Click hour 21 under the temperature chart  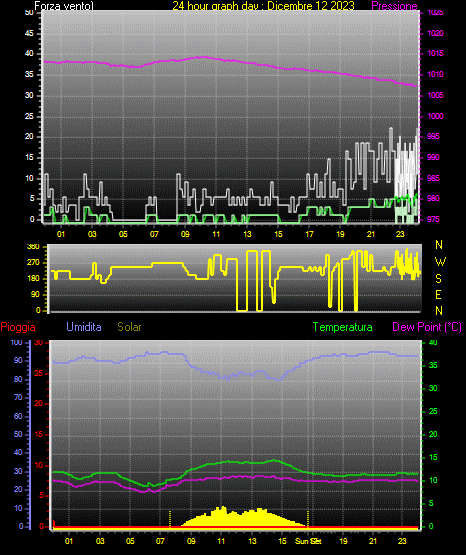tap(373, 541)
